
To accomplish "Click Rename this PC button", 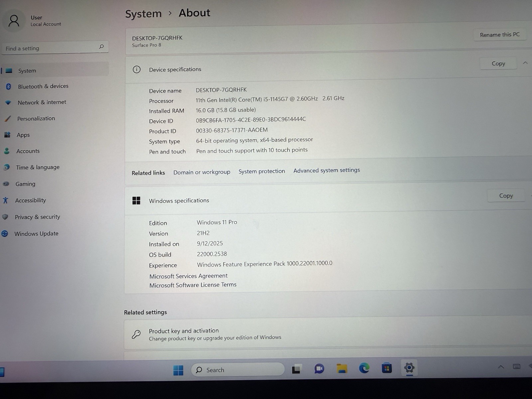I will 499,35.
